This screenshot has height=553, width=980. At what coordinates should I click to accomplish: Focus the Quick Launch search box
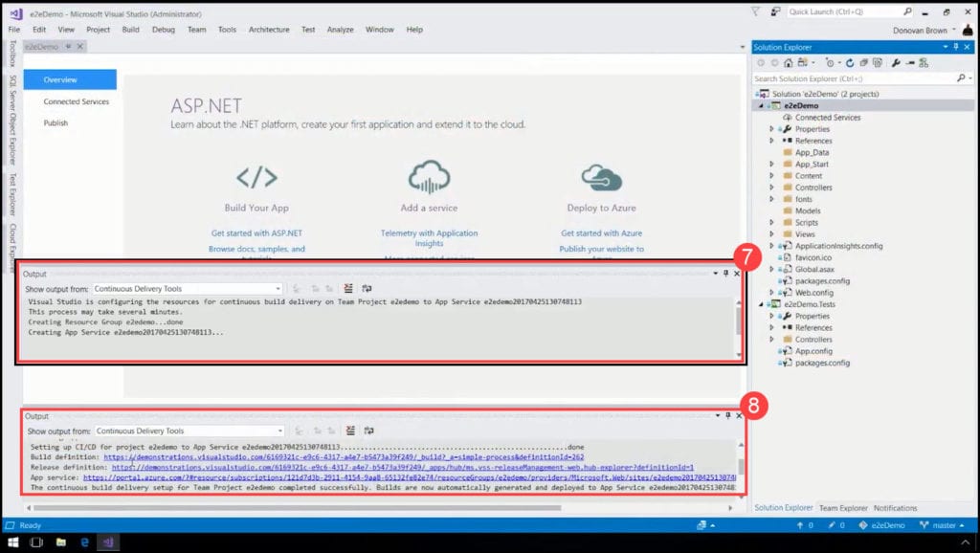pos(850,11)
